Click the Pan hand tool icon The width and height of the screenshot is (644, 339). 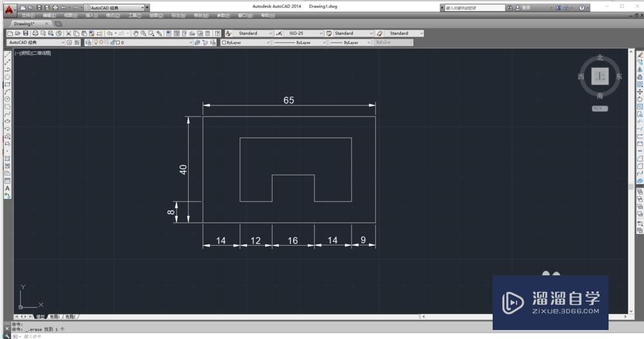pos(135,33)
